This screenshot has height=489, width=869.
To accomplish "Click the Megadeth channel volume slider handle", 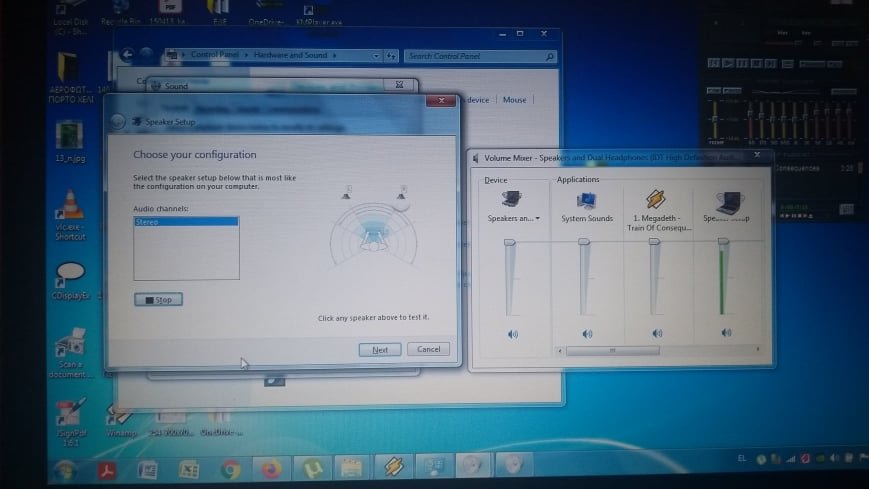I will [655, 242].
